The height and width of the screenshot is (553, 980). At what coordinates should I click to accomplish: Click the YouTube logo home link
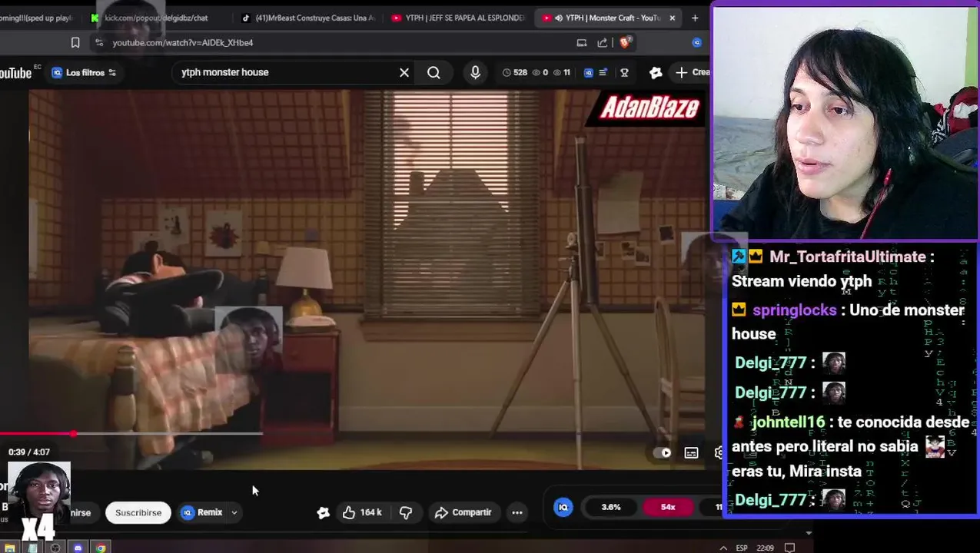coord(15,72)
